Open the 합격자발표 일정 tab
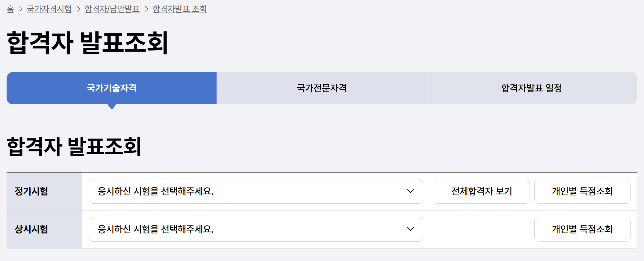The width and height of the screenshot is (644, 261). [x=532, y=88]
